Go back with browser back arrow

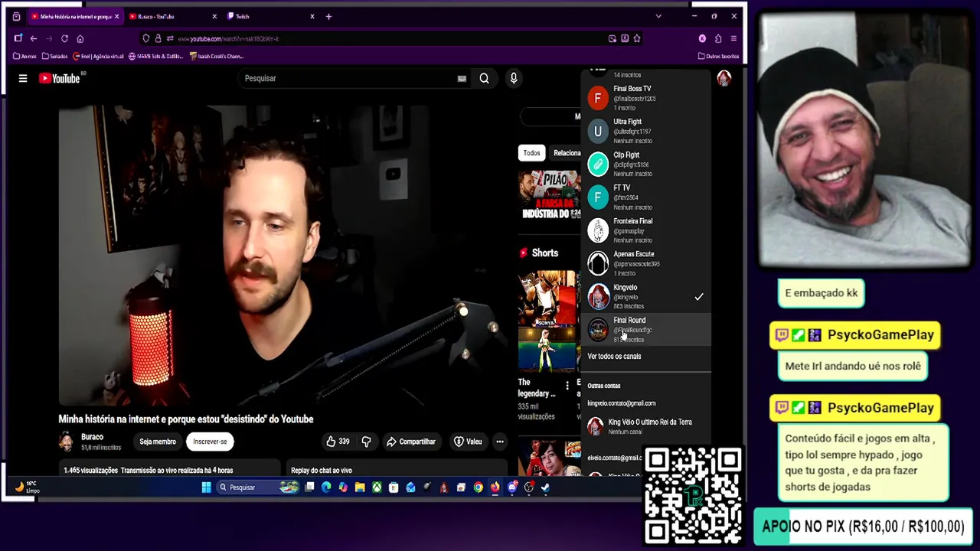coord(34,38)
